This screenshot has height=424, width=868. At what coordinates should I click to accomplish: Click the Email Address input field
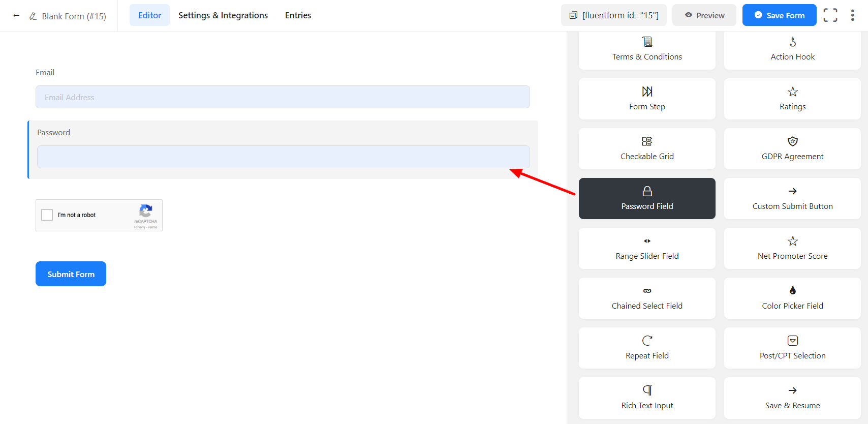pos(283,97)
